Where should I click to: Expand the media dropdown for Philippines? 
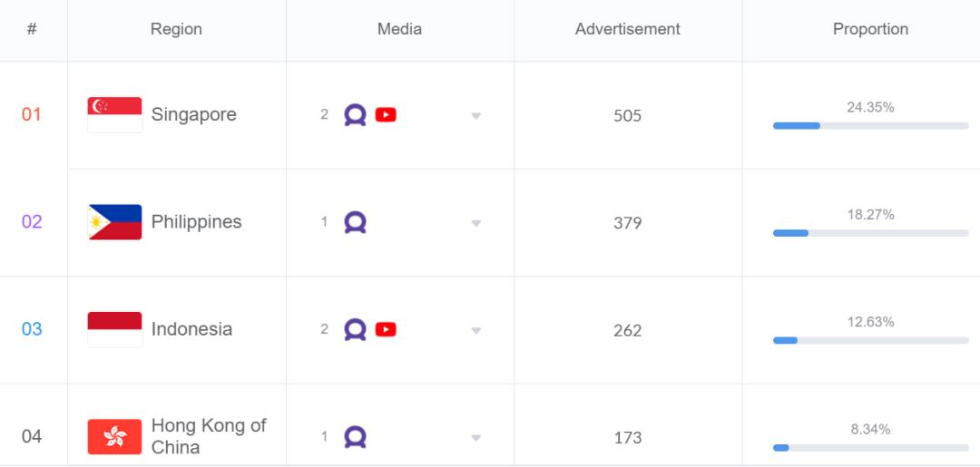tap(476, 223)
